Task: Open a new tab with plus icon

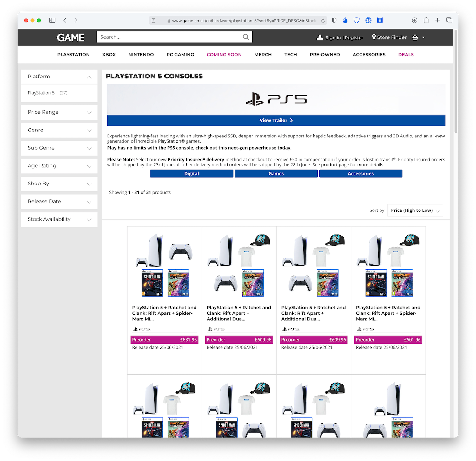Action: (x=438, y=20)
